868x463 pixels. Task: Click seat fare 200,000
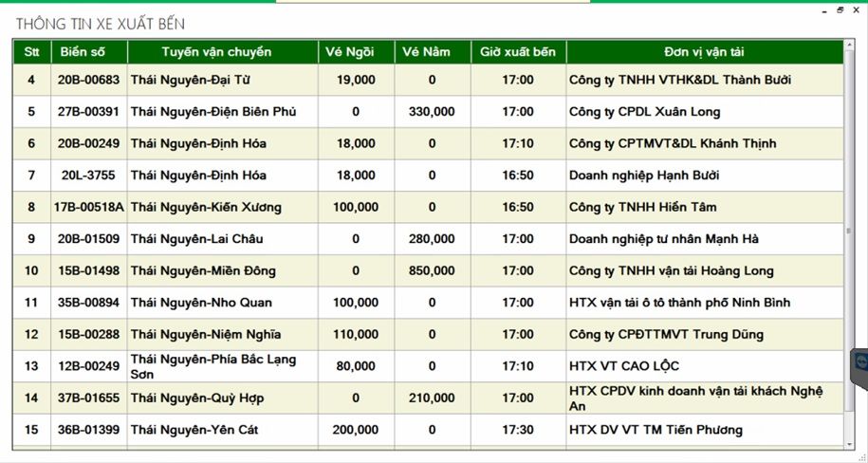pyautogui.click(x=356, y=430)
